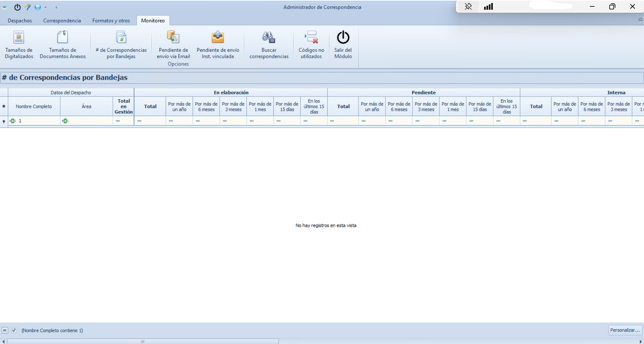Switch to the Correspondencia tab

[x=62, y=21]
